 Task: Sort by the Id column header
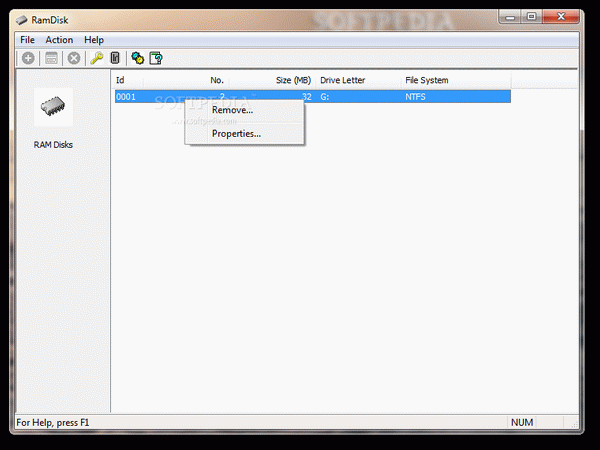[128, 80]
